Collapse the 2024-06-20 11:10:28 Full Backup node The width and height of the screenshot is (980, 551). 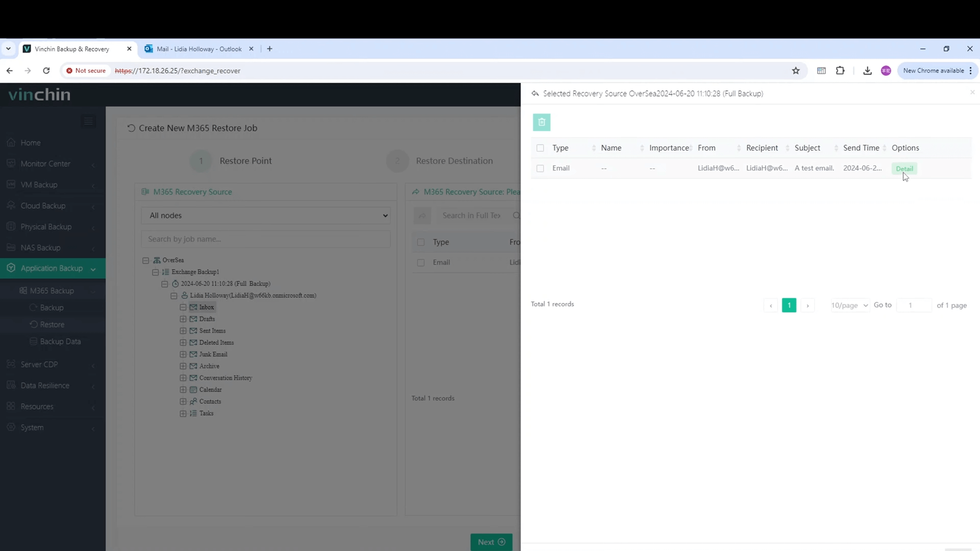coord(164,284)
